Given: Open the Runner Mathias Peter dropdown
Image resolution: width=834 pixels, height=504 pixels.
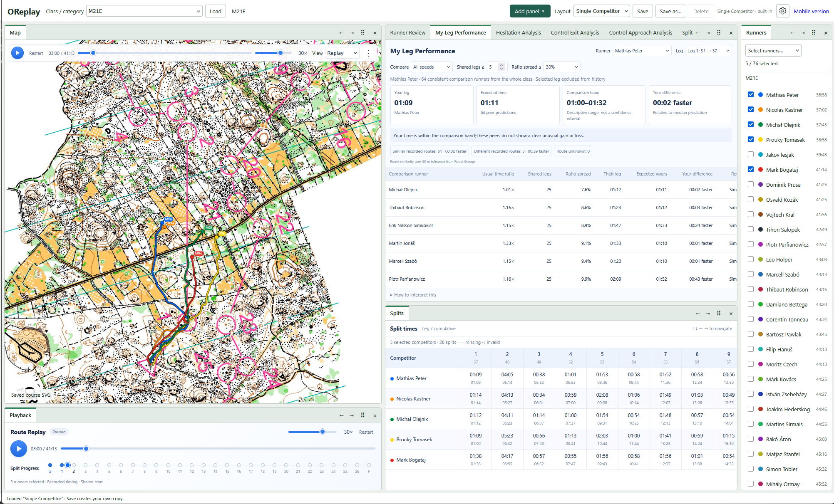Looking at the screenshot, I should pyautogui.click(x=642, y=51).
